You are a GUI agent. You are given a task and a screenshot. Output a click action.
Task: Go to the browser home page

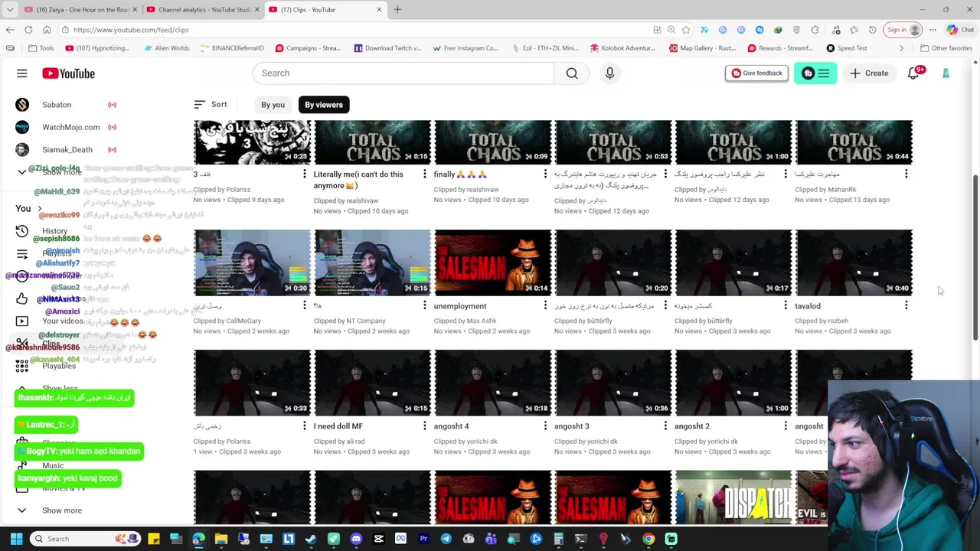pyautogui.click(x=47, y=30)
